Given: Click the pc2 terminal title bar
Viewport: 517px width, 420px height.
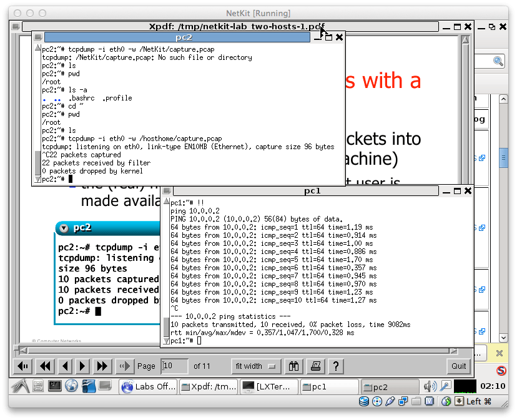Looking at the screenshot, I should pyautogui.click(x=177, y=37).
